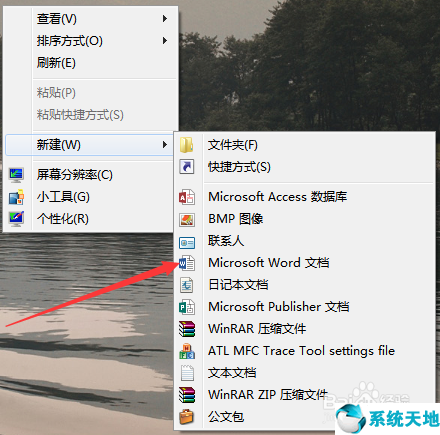This screenshot has height=435, width=440.
Task: Choose ATL MFC Trace Tool settings file
Action: pyautogui.click(x=301, y=351)
